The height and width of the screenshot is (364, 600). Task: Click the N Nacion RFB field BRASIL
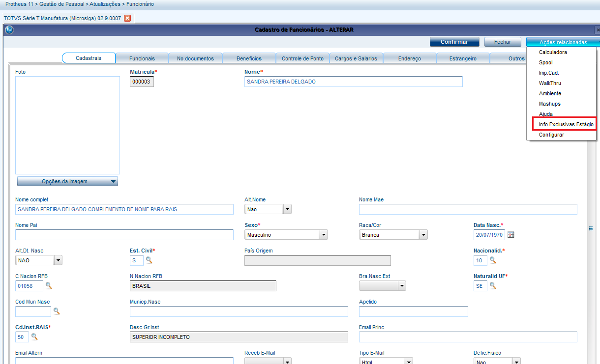[x=203, y=286]
